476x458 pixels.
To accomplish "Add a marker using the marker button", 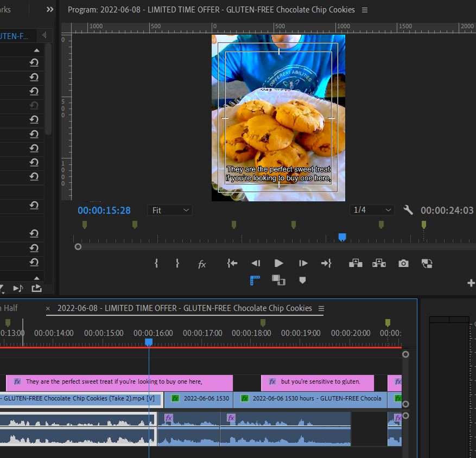I will [x=302, y=280].
